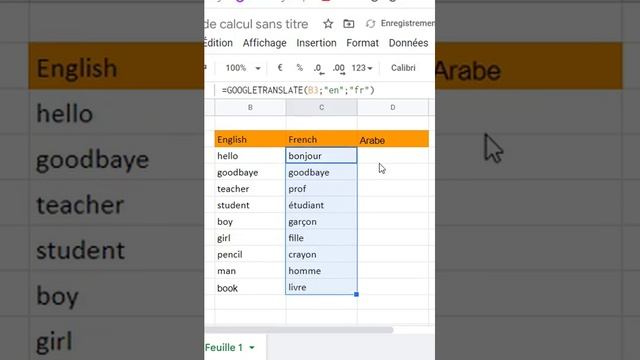Select column D header
The width and height of the screenshot is (640, 360).
tap(393, 107)
